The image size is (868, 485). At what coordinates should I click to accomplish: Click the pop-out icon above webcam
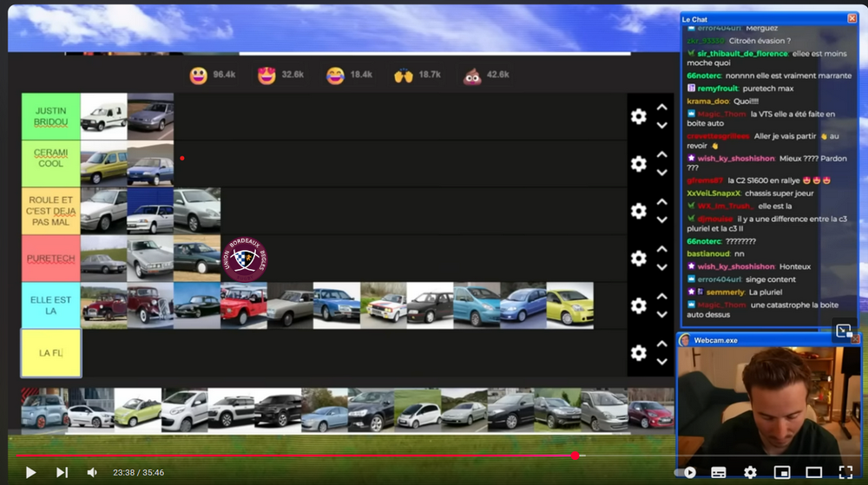coord(844,331)
